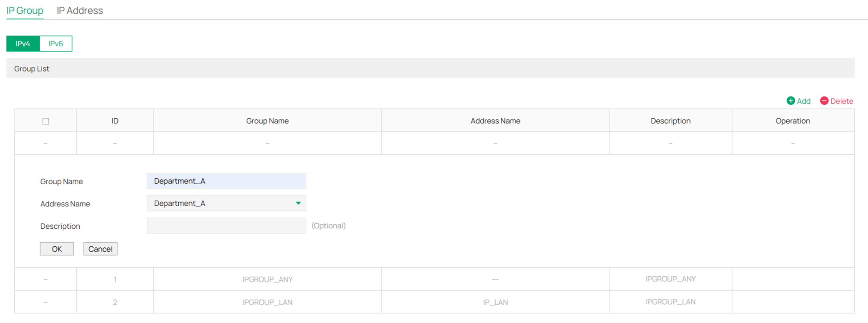This screenshot has height=323, width=868.
Task: Switch to the IP Address tab
Action: pyautogui.click(x=80, y=10)
